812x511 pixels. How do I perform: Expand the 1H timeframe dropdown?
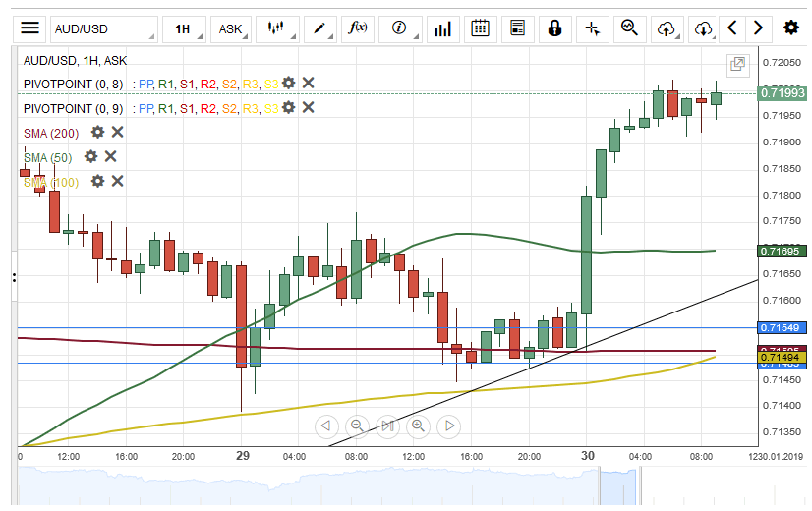coord(185,28)
